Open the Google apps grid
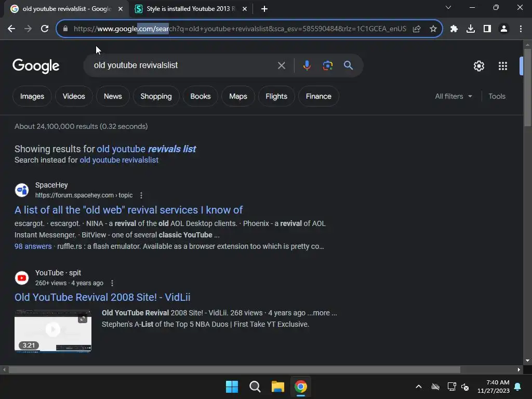 tap(502, 66)
